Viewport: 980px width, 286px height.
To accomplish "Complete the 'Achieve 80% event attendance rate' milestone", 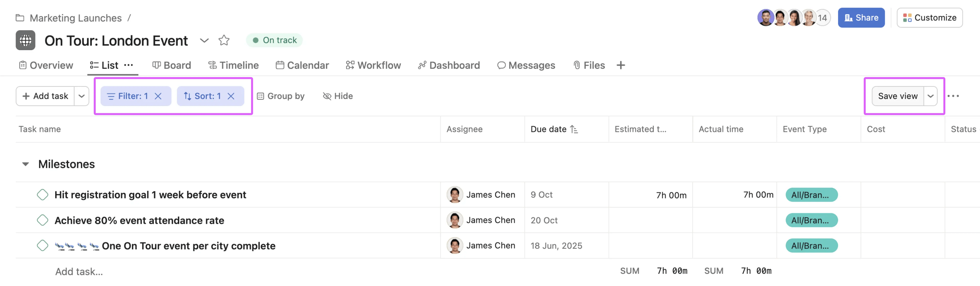I will (x=43, y=220).
